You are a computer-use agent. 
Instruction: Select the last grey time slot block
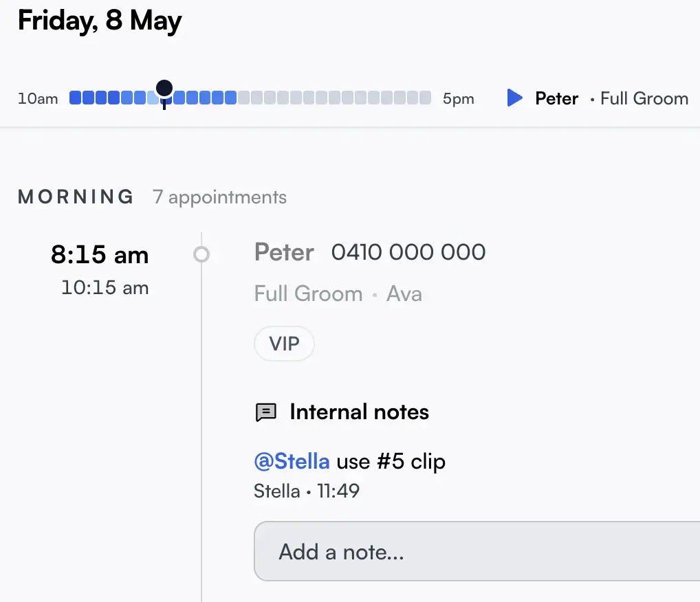tap(426, 98)
